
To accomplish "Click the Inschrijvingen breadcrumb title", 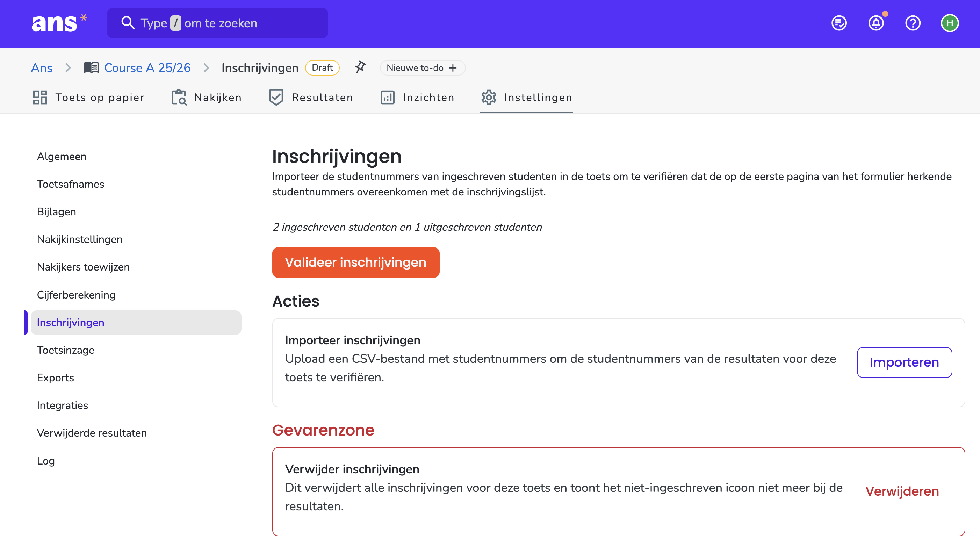I will click(260, 68).
